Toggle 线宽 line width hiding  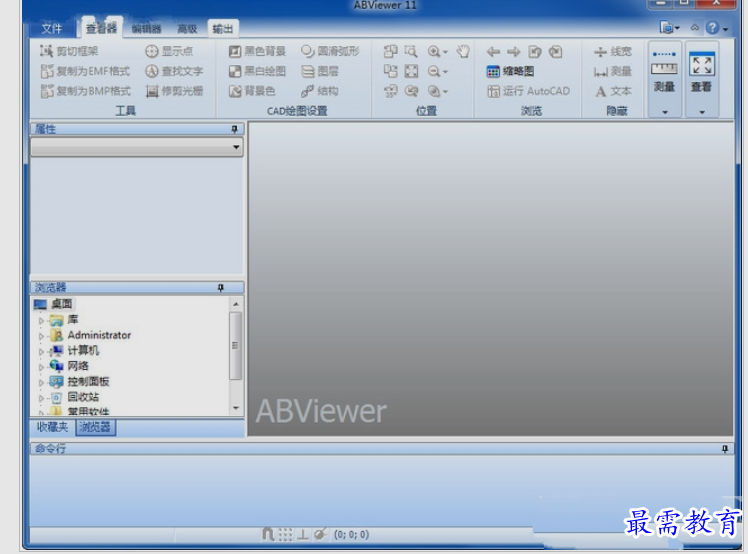[x=613, y=52]
